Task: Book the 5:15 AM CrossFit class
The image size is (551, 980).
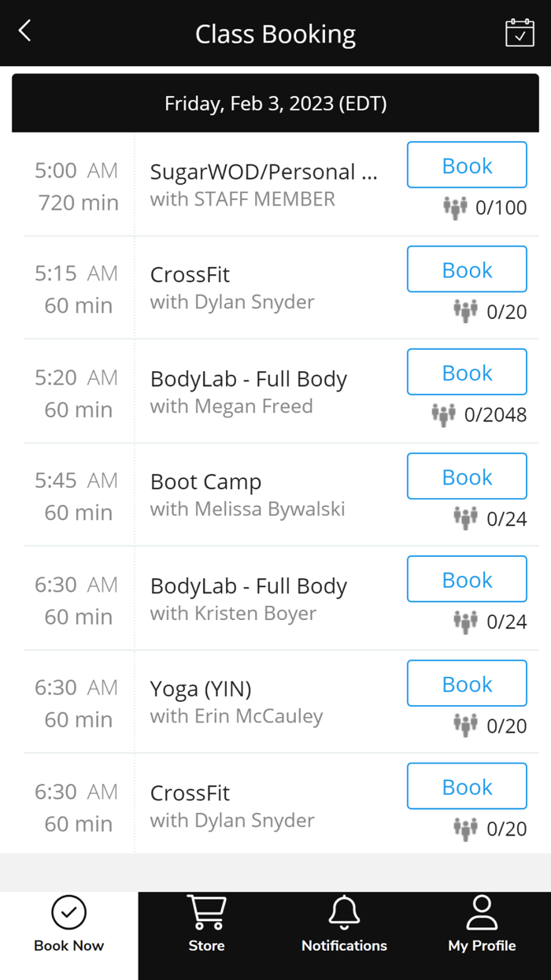Action: pyautogui.click(x=466, y=269)
